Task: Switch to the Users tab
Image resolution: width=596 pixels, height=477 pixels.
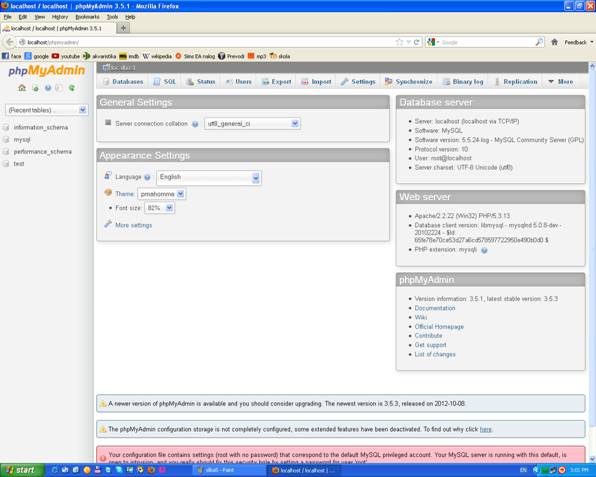Action: (238, 82)
